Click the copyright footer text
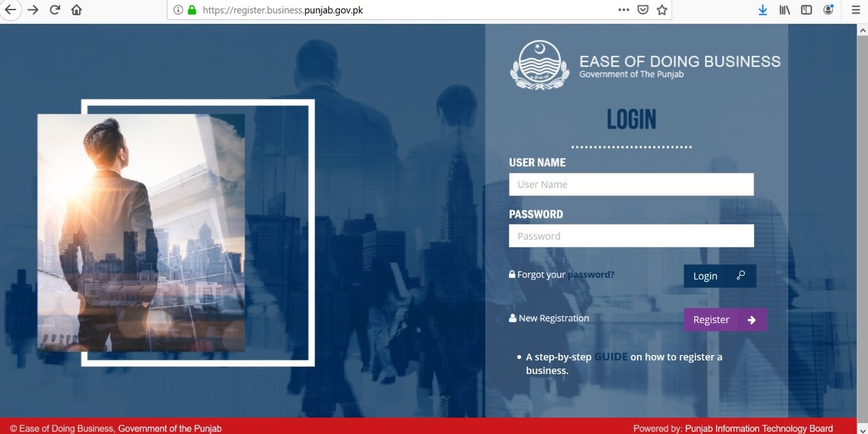 point(116,429)
